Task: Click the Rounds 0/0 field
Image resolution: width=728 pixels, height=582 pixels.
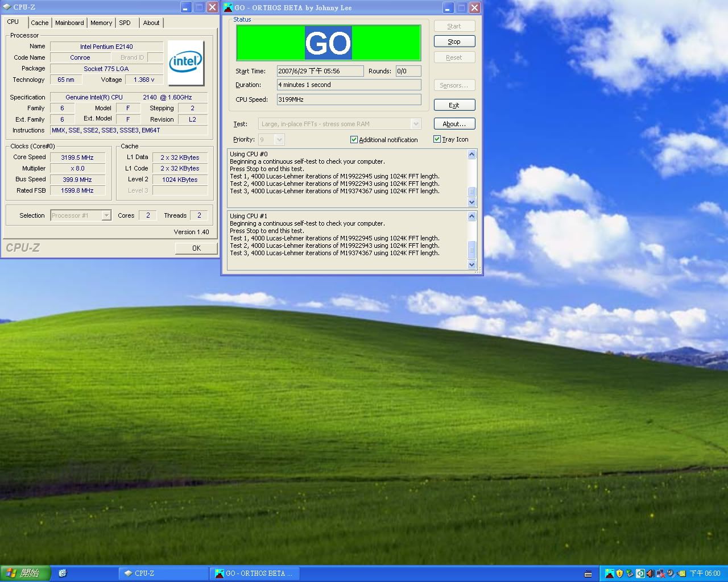Action: [408, 71]
